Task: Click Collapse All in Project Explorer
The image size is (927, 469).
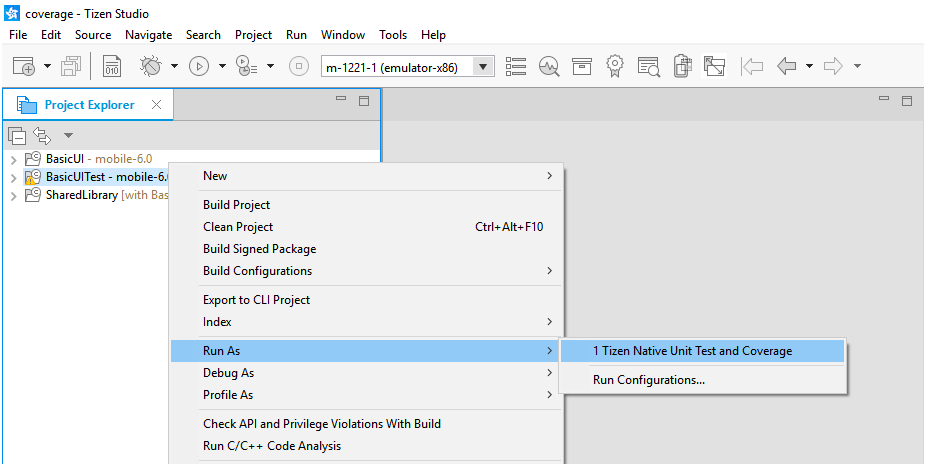Action: tap(17, 135)
